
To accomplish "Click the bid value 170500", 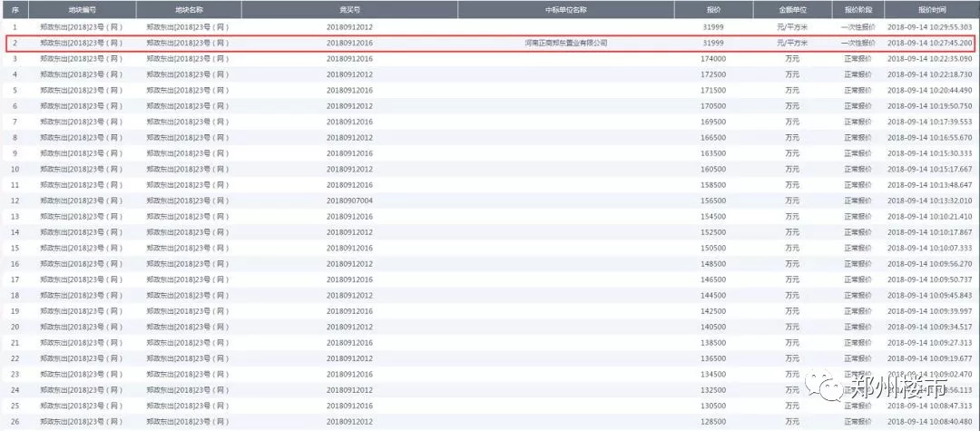I will tap(713, 106).
